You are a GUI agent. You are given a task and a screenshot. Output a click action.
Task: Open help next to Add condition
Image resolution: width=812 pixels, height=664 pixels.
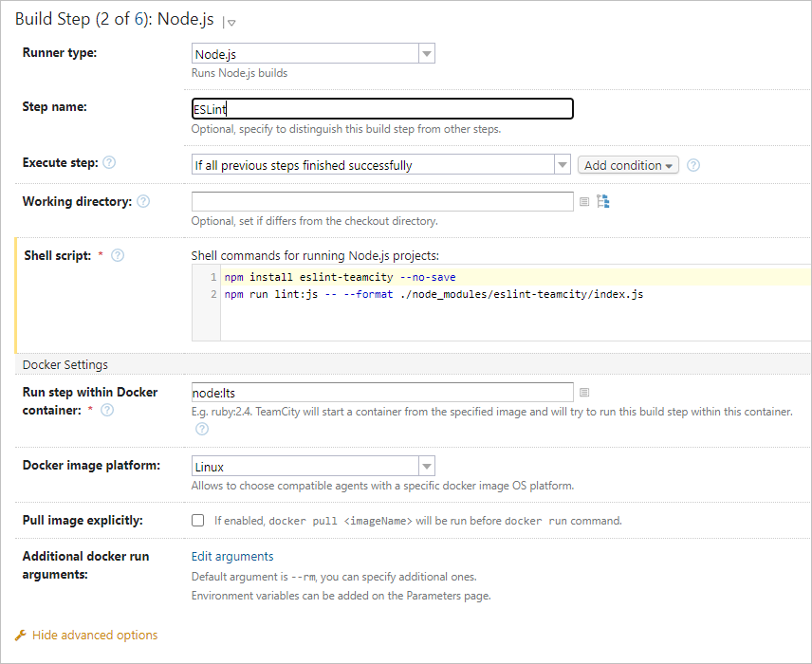[x=692, y=164]
